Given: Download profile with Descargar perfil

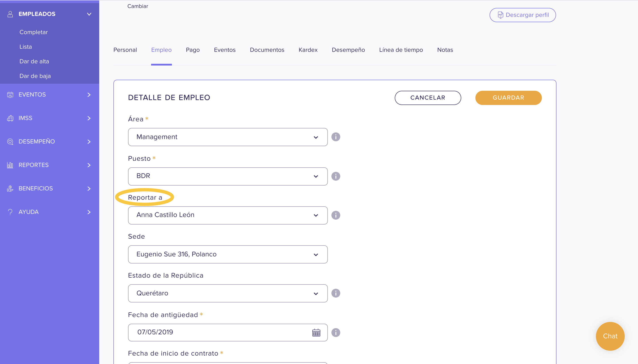Looking at the screenshot, I should [522, 15].
